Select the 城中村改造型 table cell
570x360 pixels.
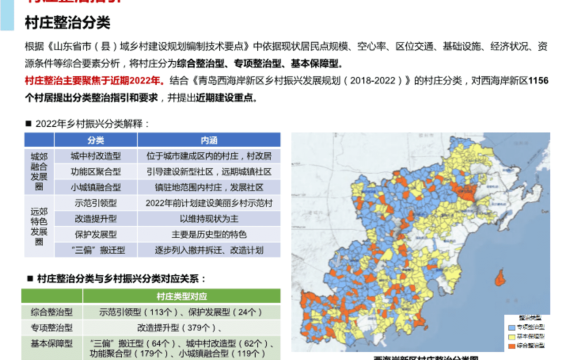click(96, 156)
